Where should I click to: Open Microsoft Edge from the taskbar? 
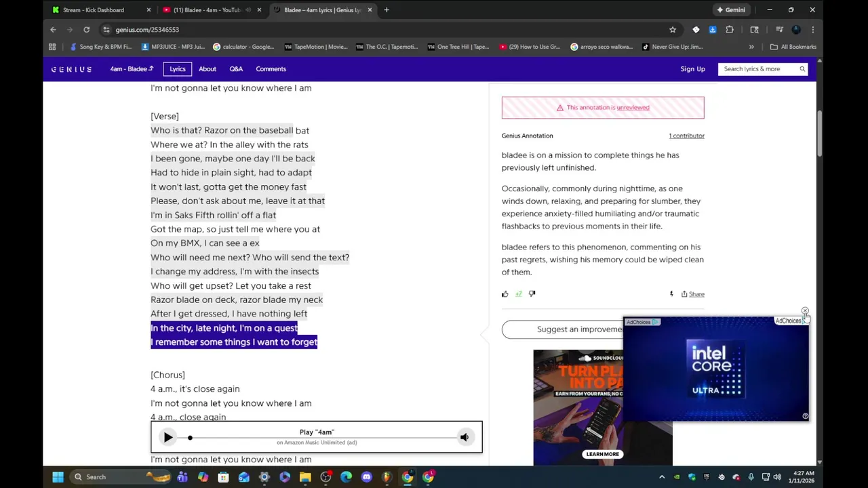pyautogui.click(x=346, y=477)
